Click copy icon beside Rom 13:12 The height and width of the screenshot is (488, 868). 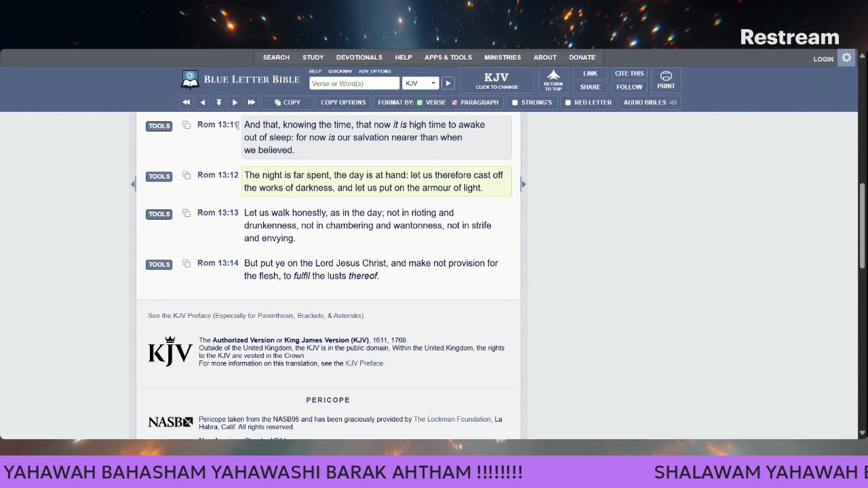186,176
